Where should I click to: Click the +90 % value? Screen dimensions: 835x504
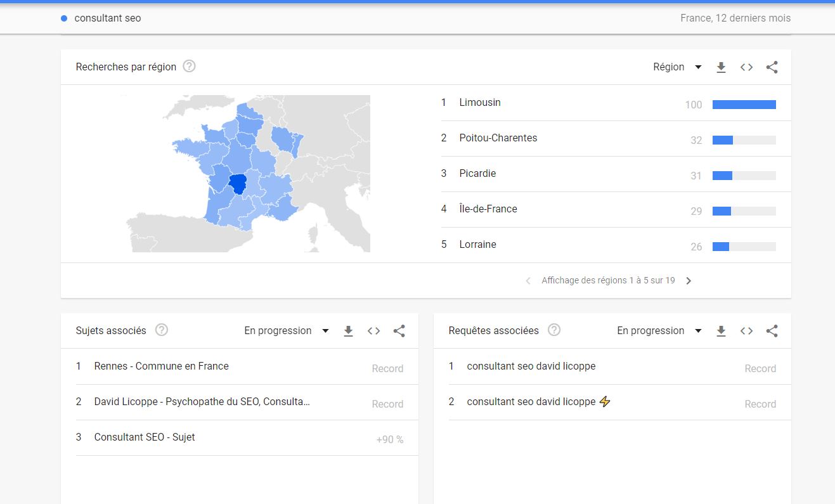click(389, 439)
